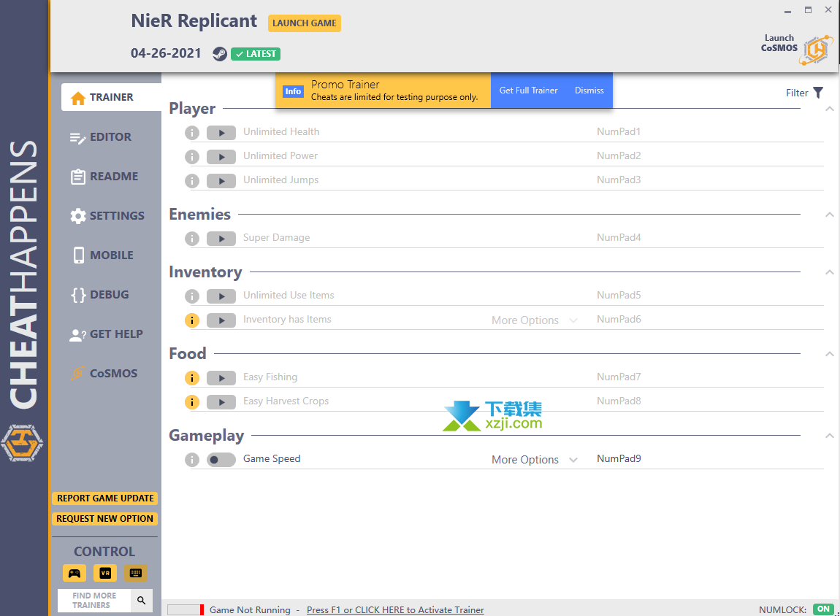
Task: Activate the Easy Fishing cheat
Action: [x=221, y=378]
